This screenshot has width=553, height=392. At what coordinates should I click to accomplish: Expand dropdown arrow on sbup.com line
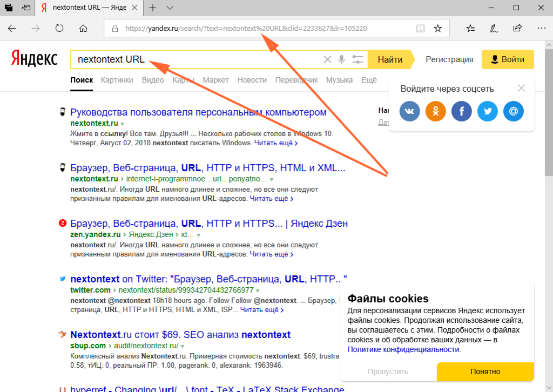pos(183,346)
